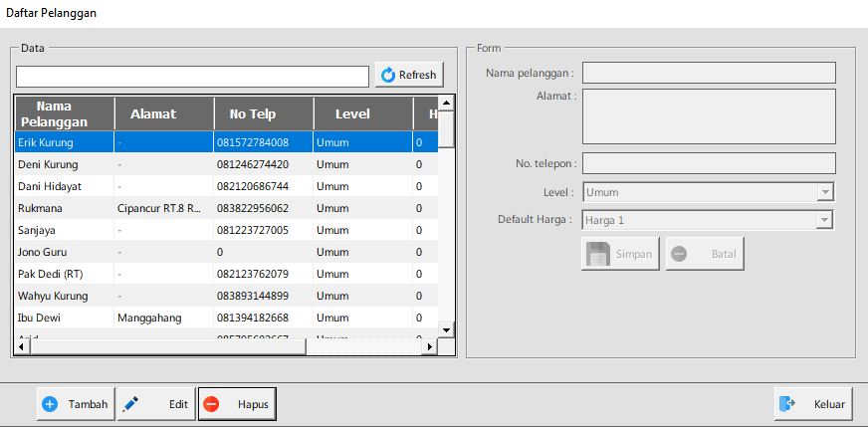This screenshot has width=868, height=427.
Task: Click the horizontal scrollbar left arrow
Action: pos(22,346)
